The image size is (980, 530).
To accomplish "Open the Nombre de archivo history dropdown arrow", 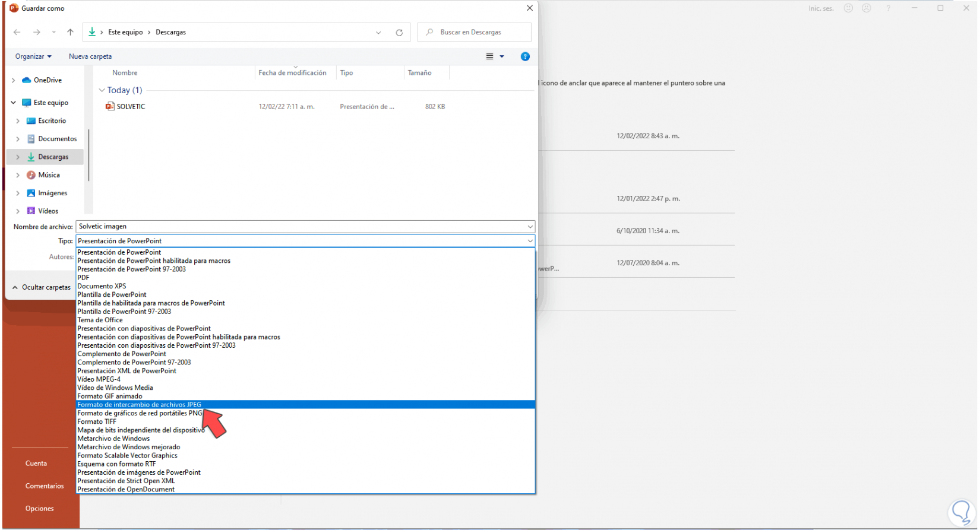I will pyautogui.click(x=530, y=227).
